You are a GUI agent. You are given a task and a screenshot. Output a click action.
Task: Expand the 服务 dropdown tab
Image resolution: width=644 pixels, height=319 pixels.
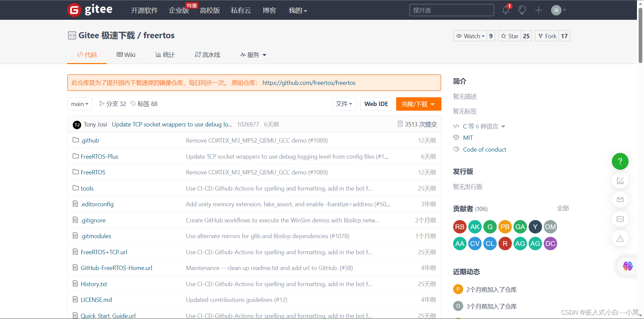tap(253, 55)
